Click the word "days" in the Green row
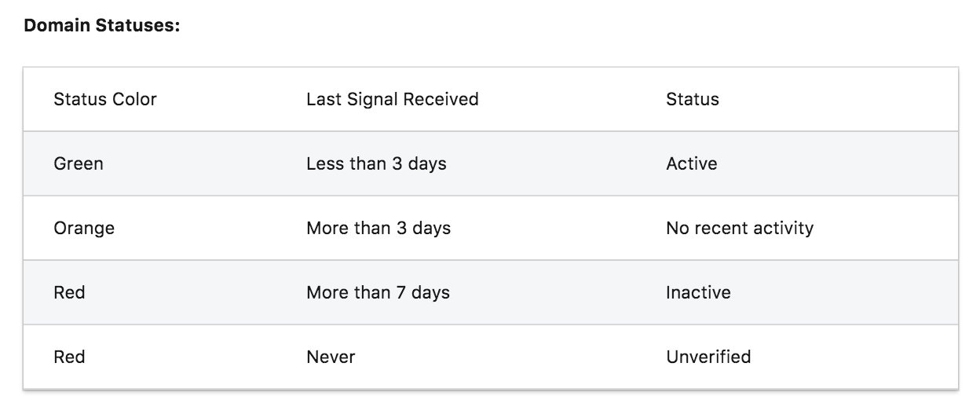Viewport: 980px width, 407px height. [x=427, y=163]
